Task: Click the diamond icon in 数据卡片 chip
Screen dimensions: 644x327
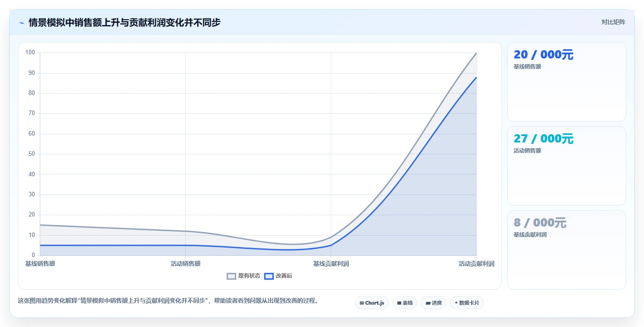Action: click(x=456, y=303)
